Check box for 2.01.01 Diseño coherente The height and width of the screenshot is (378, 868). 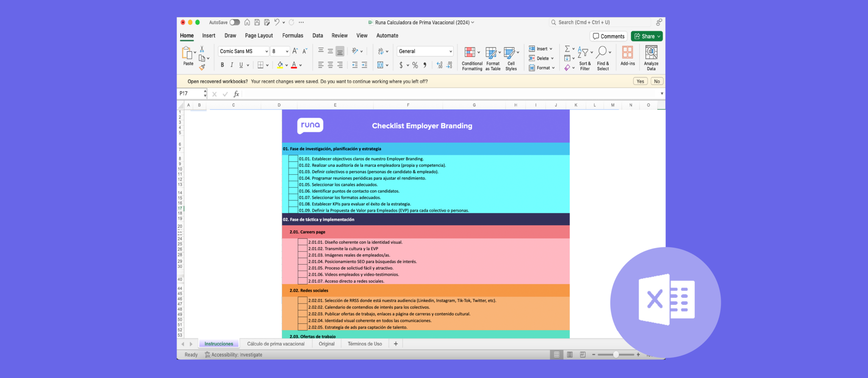(303, 242)
